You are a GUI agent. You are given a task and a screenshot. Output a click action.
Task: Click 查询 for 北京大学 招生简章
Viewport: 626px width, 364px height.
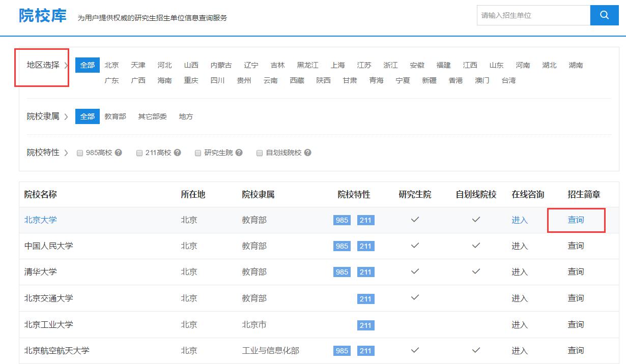point(576,220)
